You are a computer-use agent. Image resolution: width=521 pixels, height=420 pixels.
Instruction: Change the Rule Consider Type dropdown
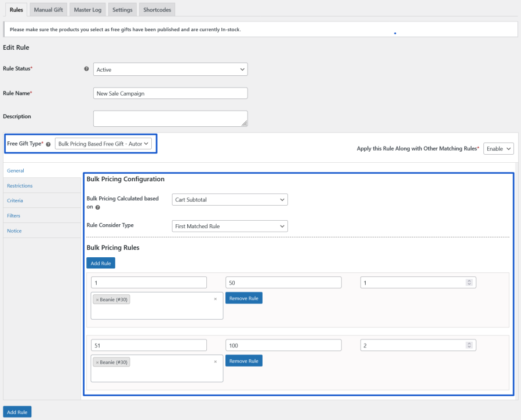[229, 226]
